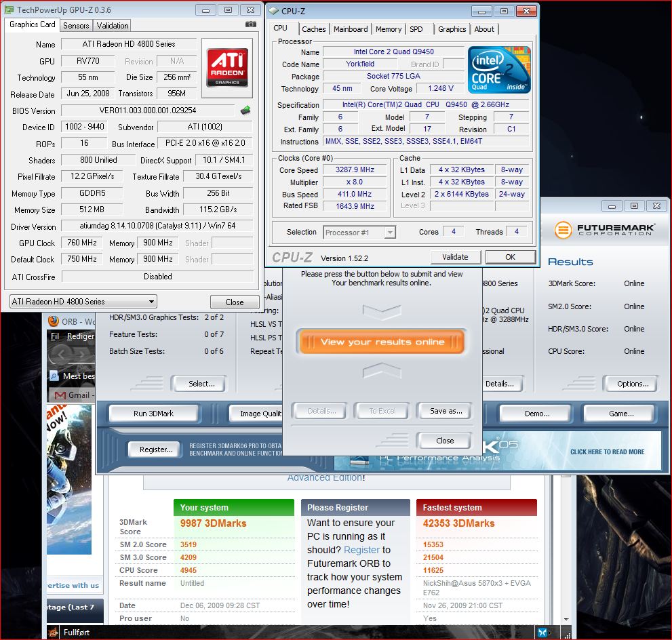Click the GPU-Z title bar app icon
Viewport: 672px width, 640px height.
[9, 10]
